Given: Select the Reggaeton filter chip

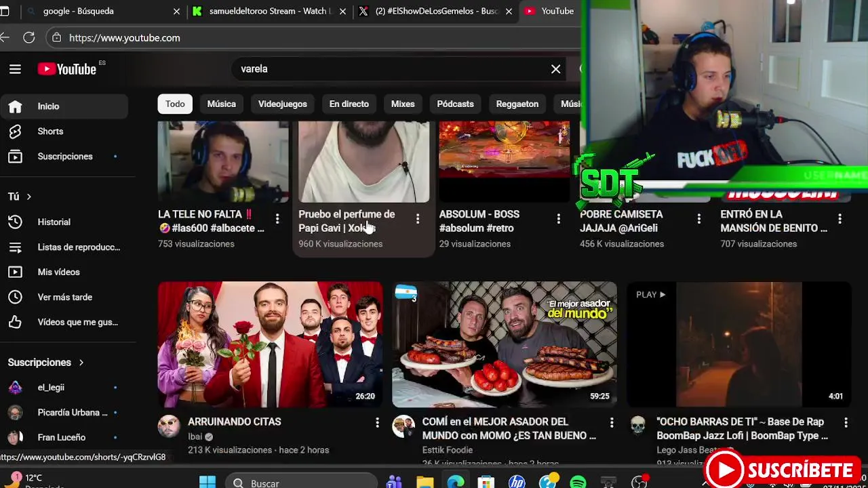Looking at the screenshot, I should point(517,104).
